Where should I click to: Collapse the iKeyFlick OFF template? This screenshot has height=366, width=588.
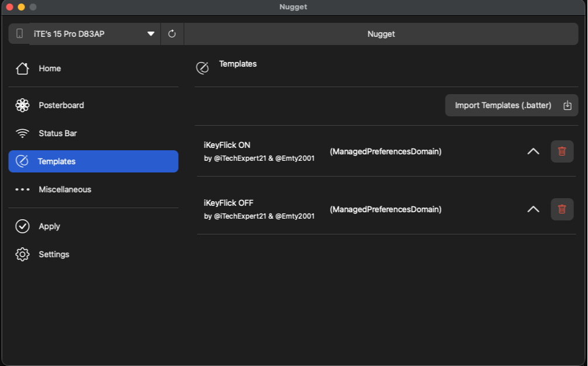[x=533, y=209]
